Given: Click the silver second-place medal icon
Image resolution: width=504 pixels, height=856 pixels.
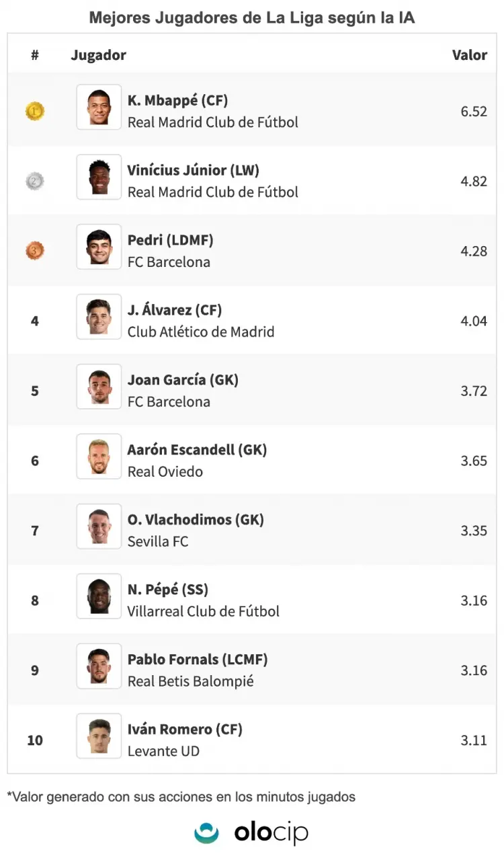Looking at the screenshot, I should (x=35, y=181).
